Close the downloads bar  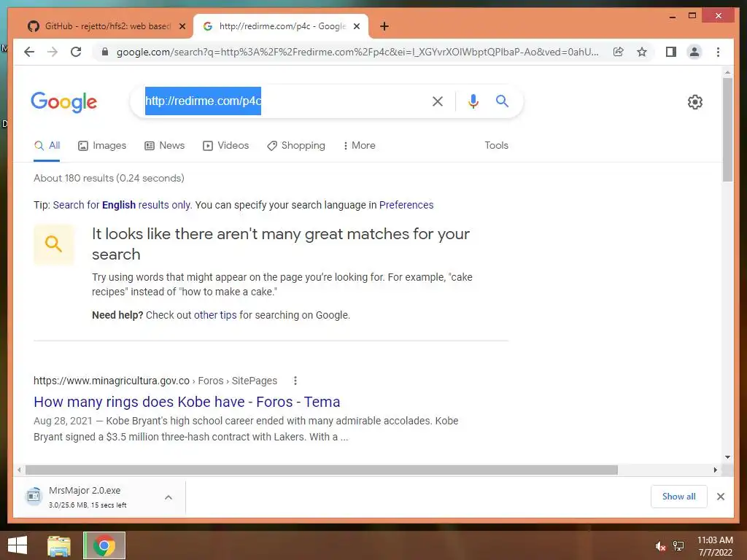(x=720, y=497)
